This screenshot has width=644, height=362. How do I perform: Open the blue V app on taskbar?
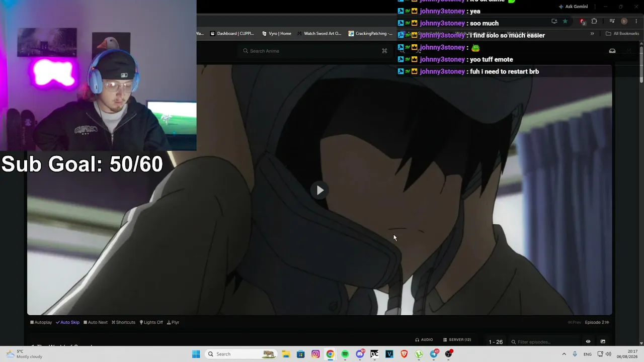(x=389, y=354)
